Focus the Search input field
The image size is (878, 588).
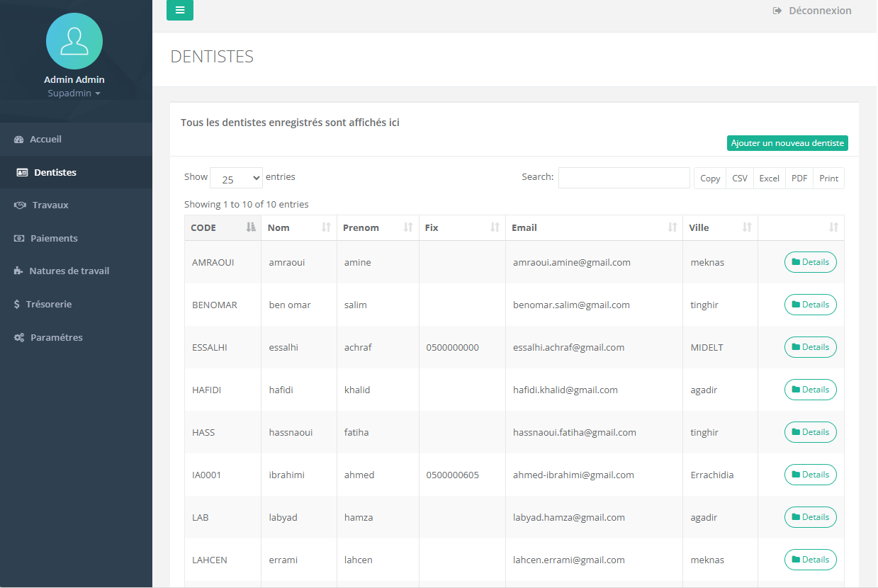pos(624,178)
